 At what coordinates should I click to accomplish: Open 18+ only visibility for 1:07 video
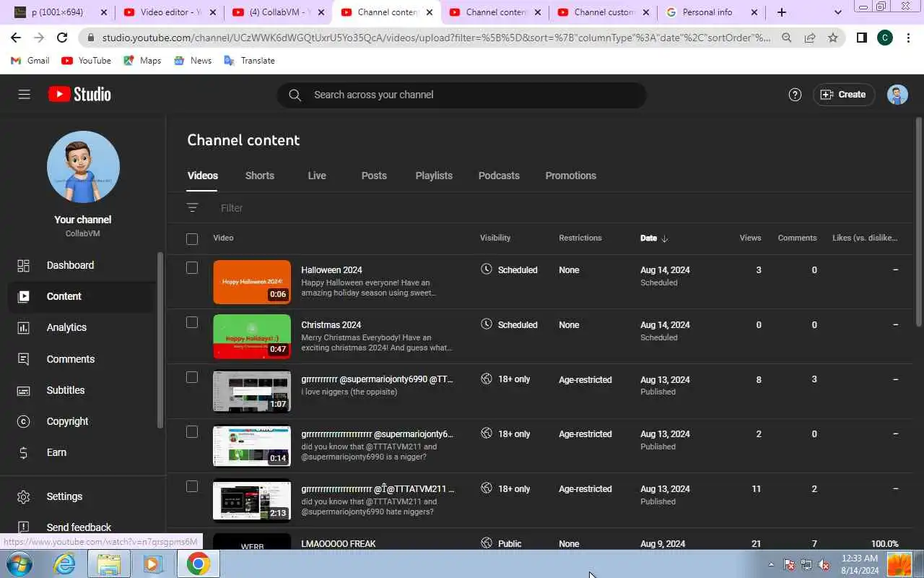click(x=505, y=379)
